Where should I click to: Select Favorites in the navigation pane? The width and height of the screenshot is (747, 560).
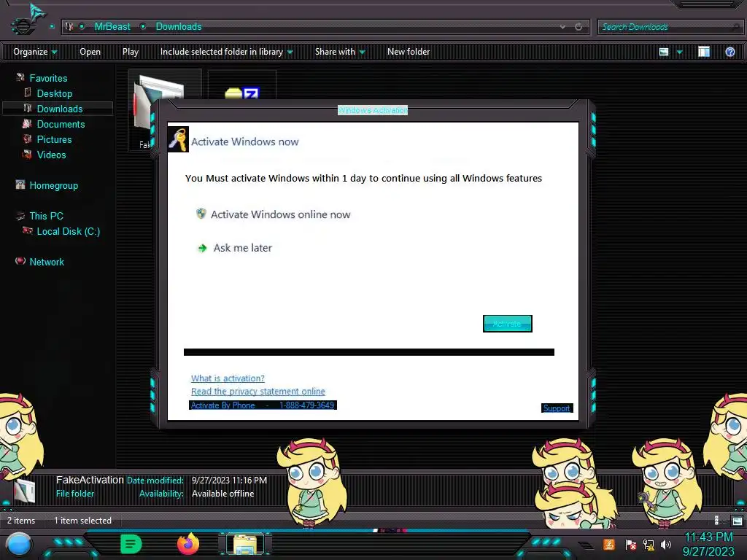pos(48,78)
